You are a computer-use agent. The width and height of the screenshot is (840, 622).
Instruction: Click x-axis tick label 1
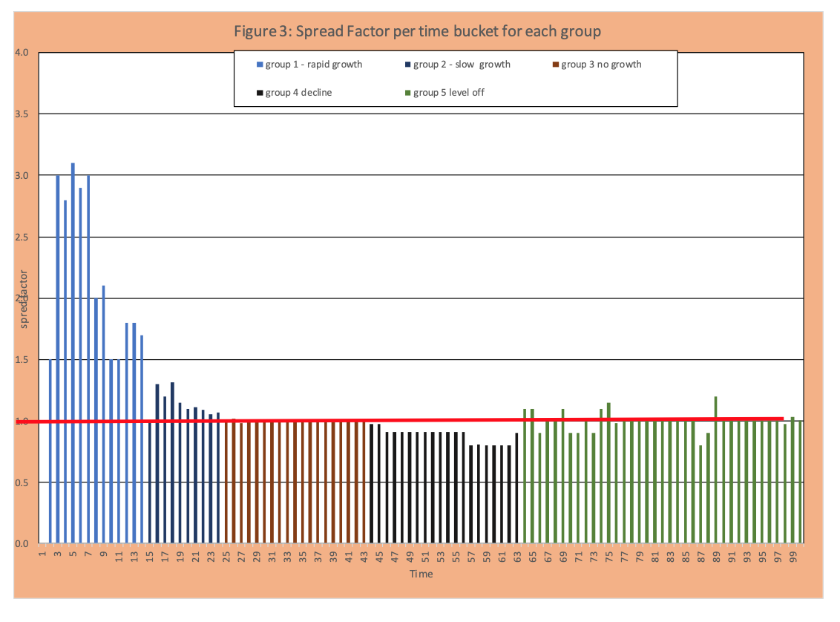[x=42, y=554]
